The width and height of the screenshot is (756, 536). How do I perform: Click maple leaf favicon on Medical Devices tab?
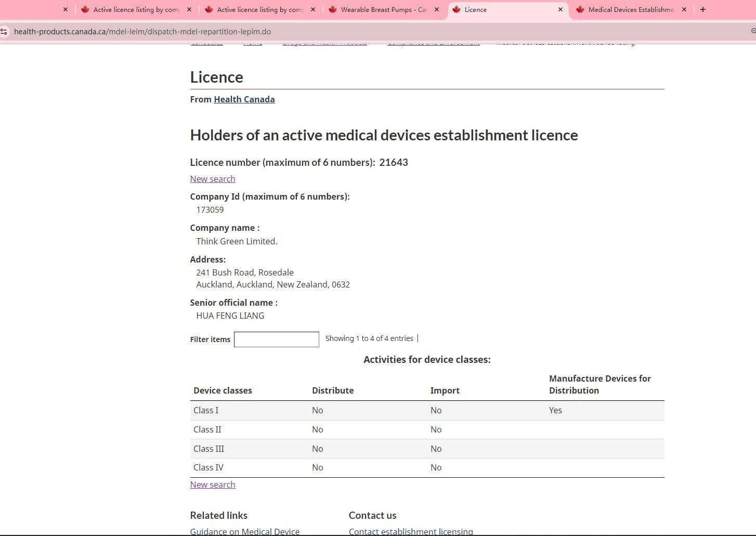pyautogui.click(x=580, y=9)
